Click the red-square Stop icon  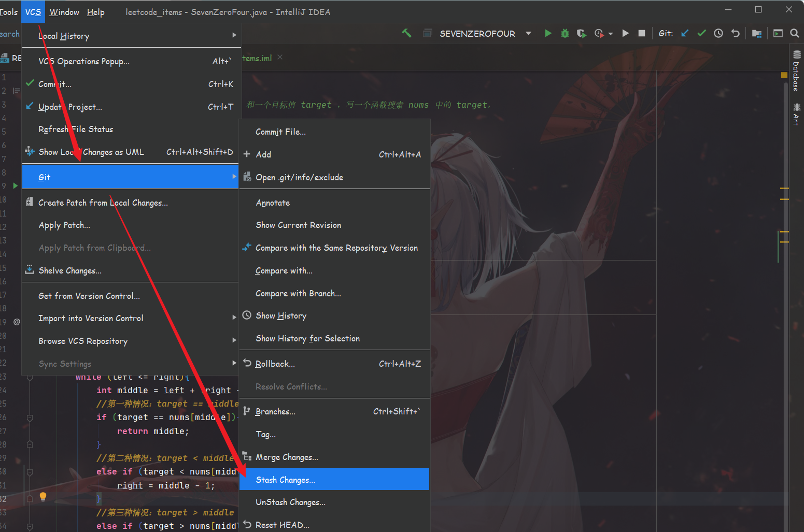[642, 33]
